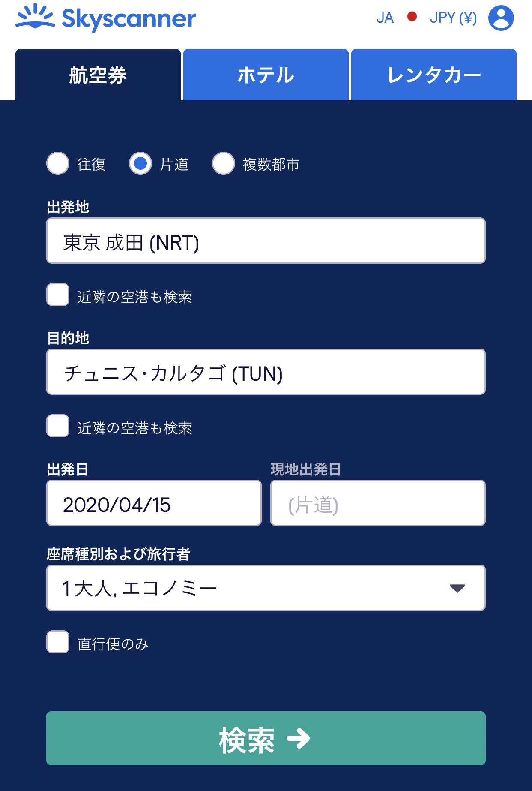Open the 出発日 2020/04/15 date field
The image size is (532, 791).
tap(154, 503)
